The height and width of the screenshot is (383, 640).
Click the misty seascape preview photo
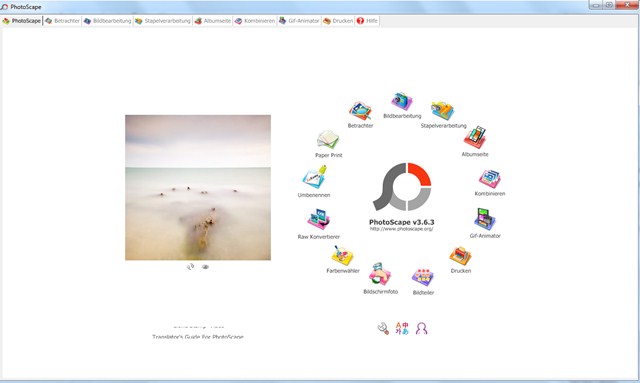(x=198, y=187)
